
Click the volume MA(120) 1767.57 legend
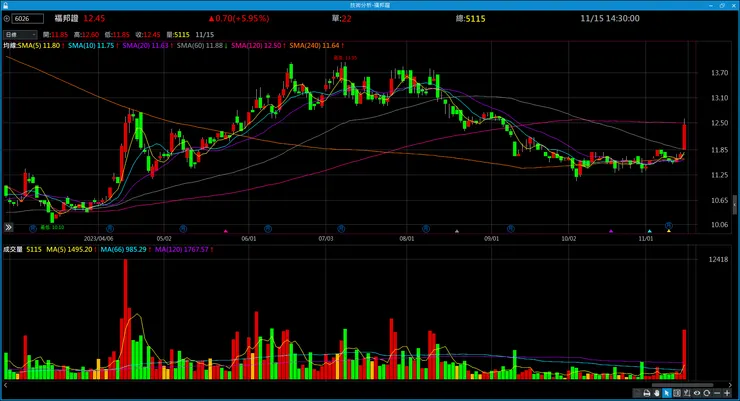click(x=184, y=249)
